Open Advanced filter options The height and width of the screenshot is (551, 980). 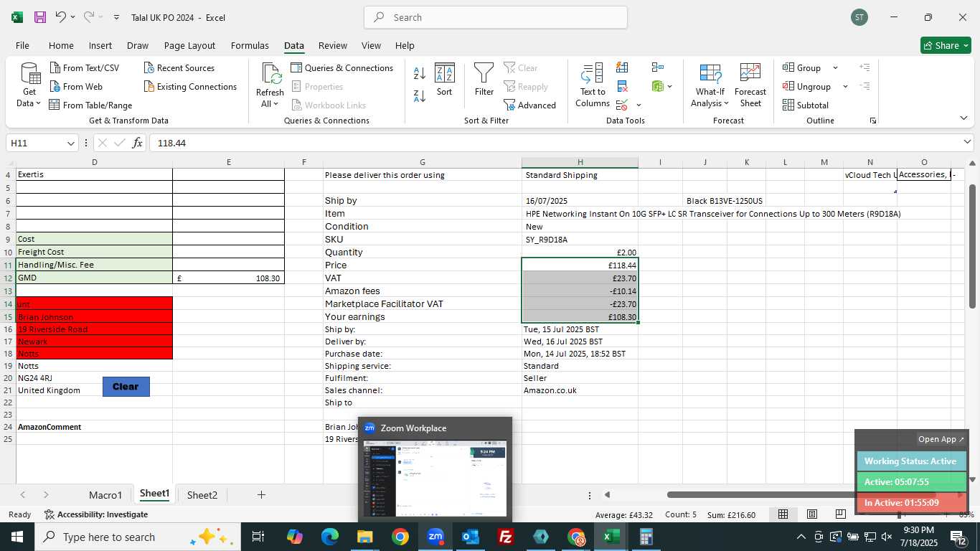[x=530, y=105]
